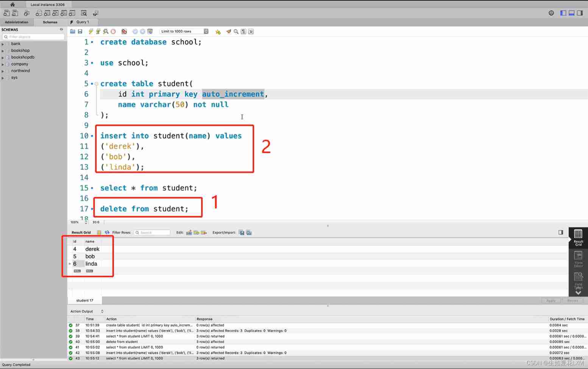Export recordset to external file

point(242,232)
